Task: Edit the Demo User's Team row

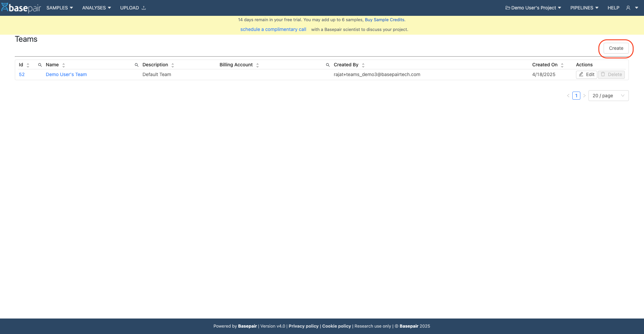Action: [x=586, y=74]
